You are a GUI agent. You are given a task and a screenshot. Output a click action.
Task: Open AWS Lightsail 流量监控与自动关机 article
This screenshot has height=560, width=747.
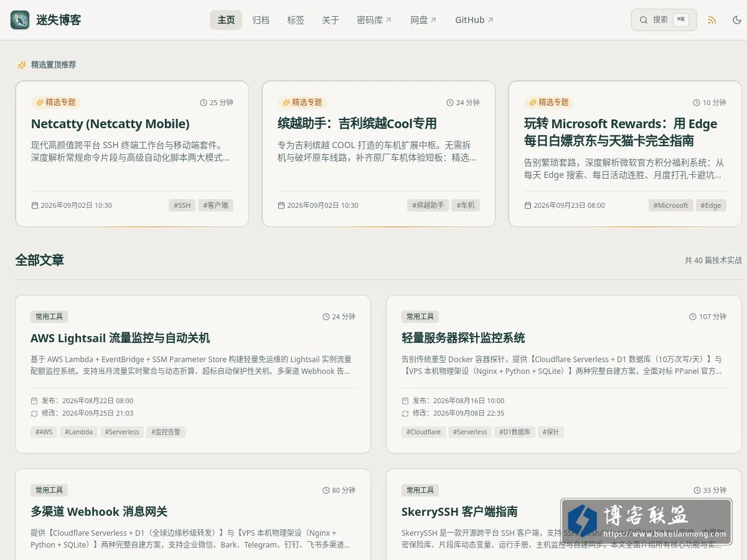(120, 338)
